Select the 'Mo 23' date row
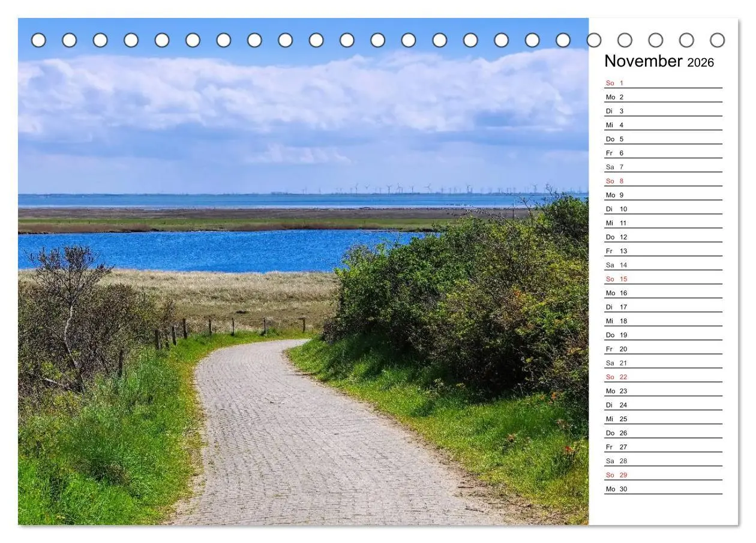 point(663,391)
